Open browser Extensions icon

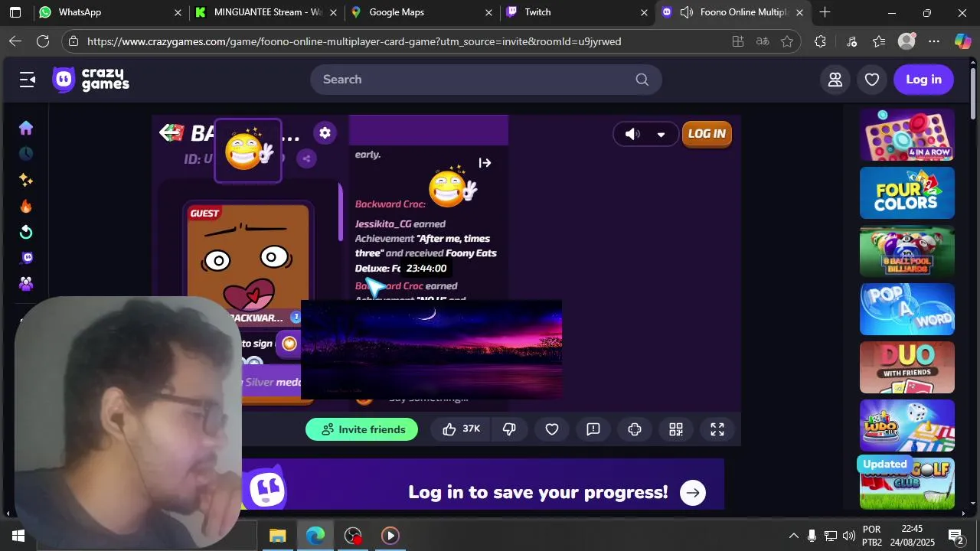(x=821, y=41)
